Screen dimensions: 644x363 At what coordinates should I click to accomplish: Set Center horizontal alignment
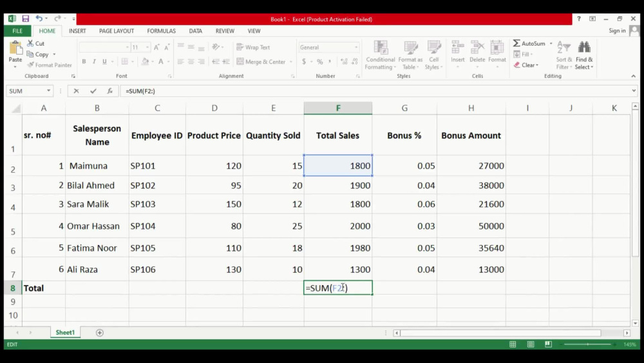(191, 62)
